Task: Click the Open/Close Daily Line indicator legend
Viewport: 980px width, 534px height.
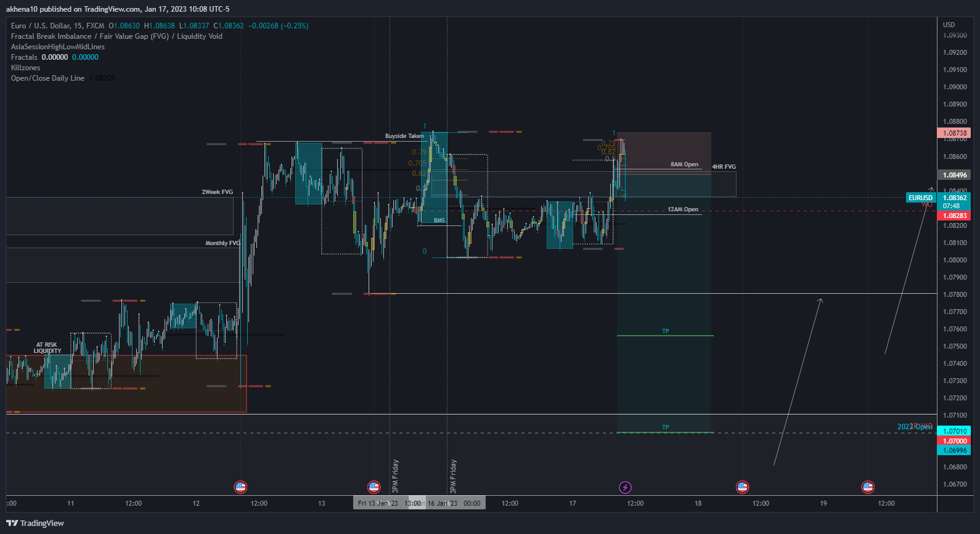Action: click(47, 78)
